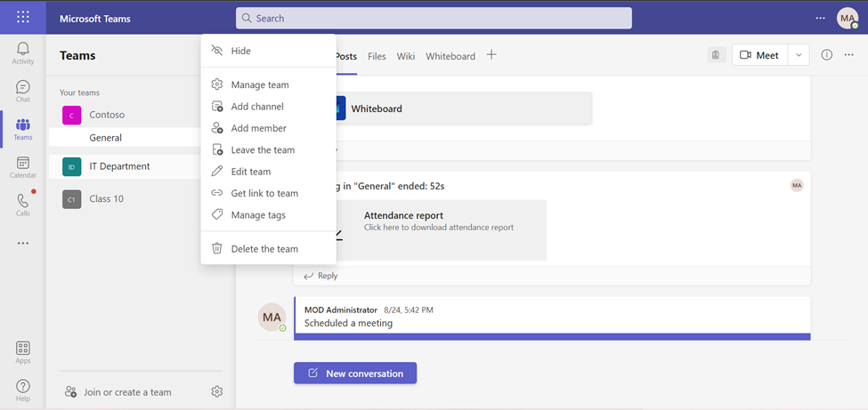
Task: Click the IT Department team avatar
Action: coord(71,166)
